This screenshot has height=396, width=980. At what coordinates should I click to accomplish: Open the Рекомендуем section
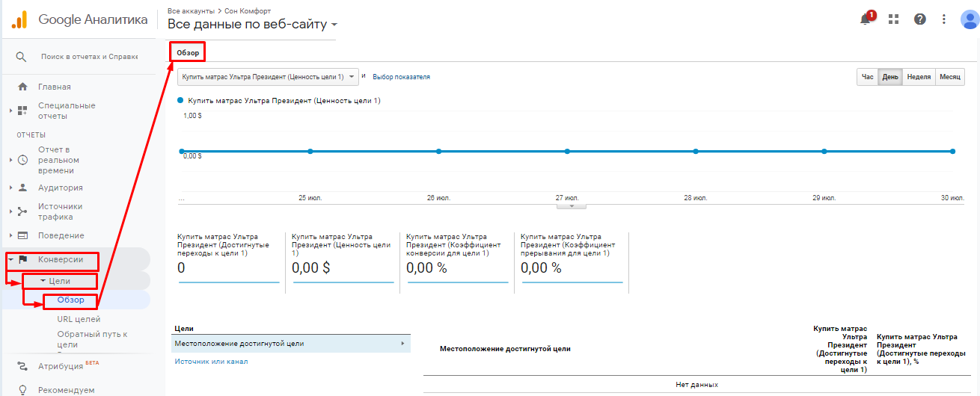pyautogui.click(x=67, y=390)
